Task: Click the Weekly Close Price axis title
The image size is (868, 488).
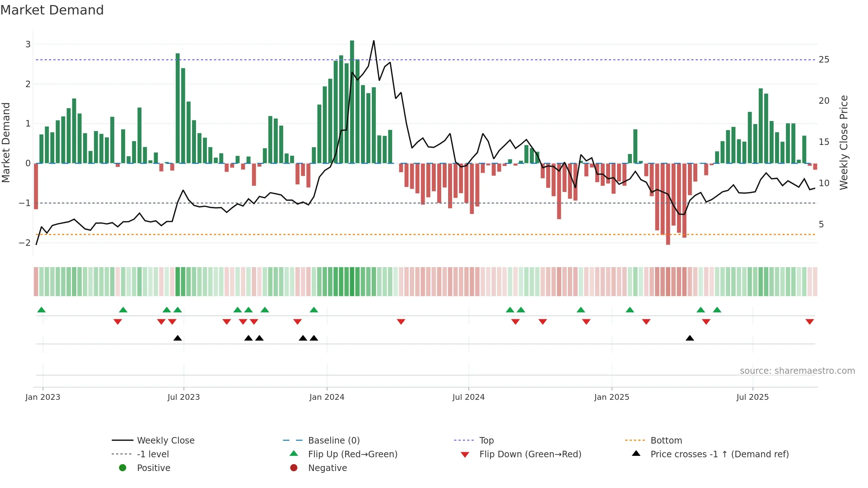Action: 844,142
